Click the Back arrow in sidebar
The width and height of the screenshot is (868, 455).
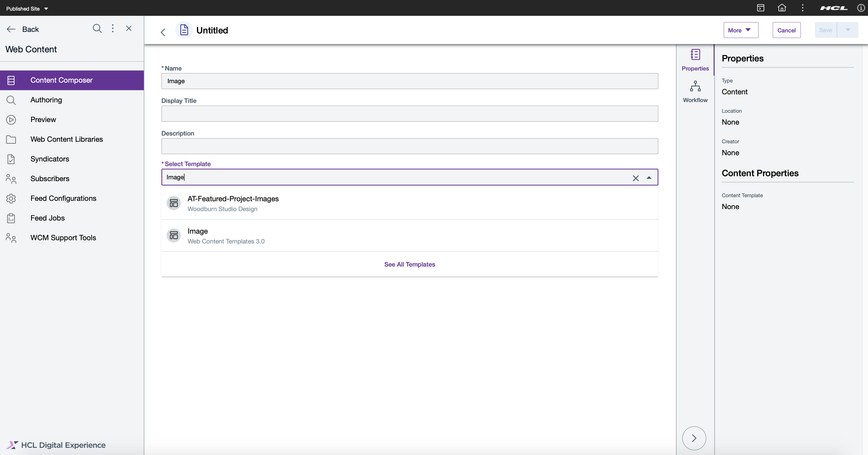coord(11,29)
